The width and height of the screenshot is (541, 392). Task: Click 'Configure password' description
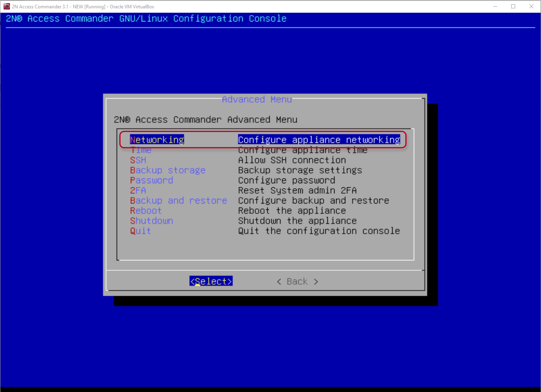coord(287,180)
